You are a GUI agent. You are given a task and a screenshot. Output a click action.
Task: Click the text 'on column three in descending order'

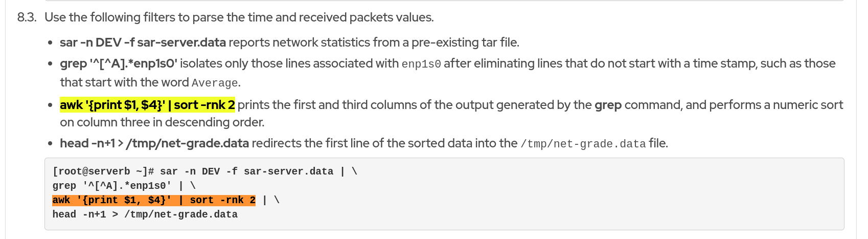pos(162,122)
